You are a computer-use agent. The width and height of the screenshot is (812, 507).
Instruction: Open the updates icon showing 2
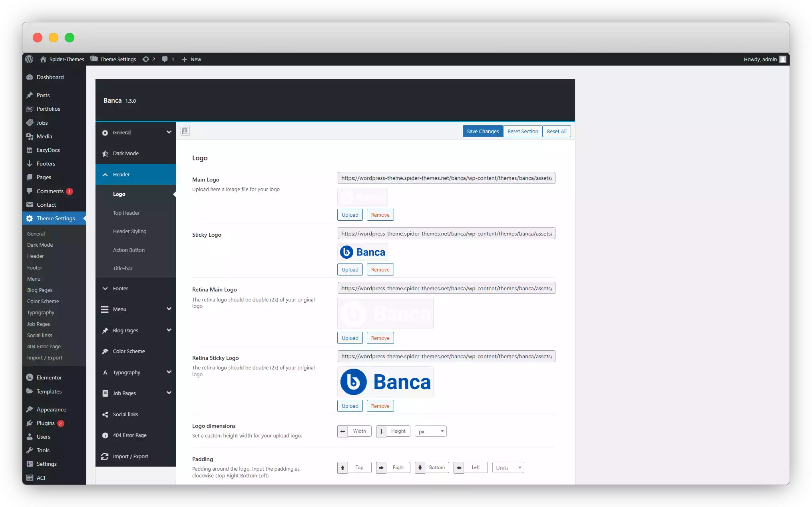click(x=149, y=59)
